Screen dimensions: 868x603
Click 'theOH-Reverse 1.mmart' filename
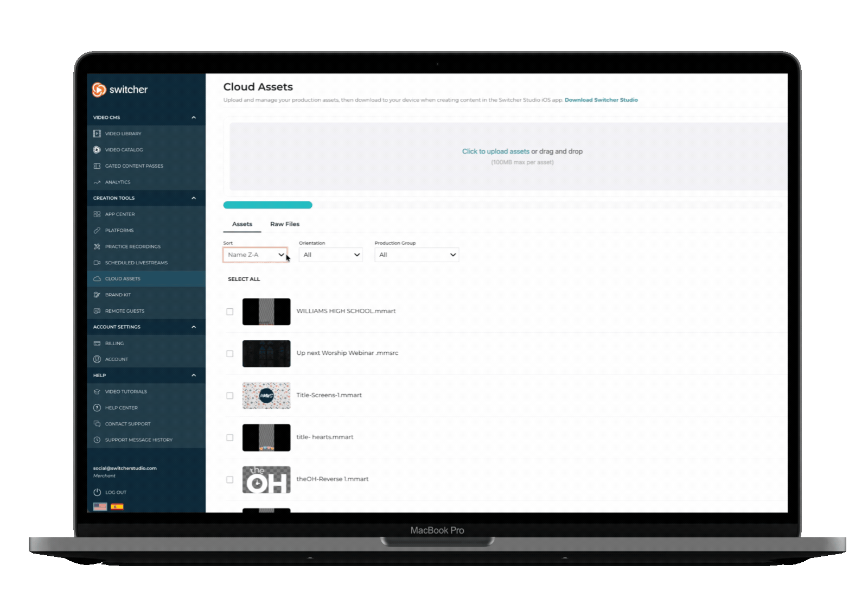[x=333, y=479]
